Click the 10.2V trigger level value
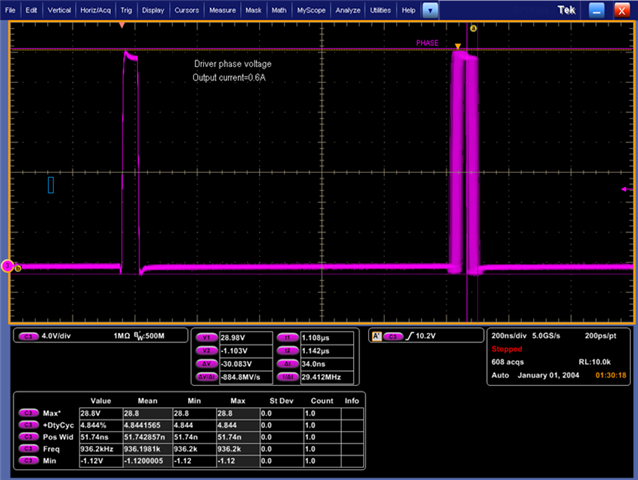 point(426,336)
